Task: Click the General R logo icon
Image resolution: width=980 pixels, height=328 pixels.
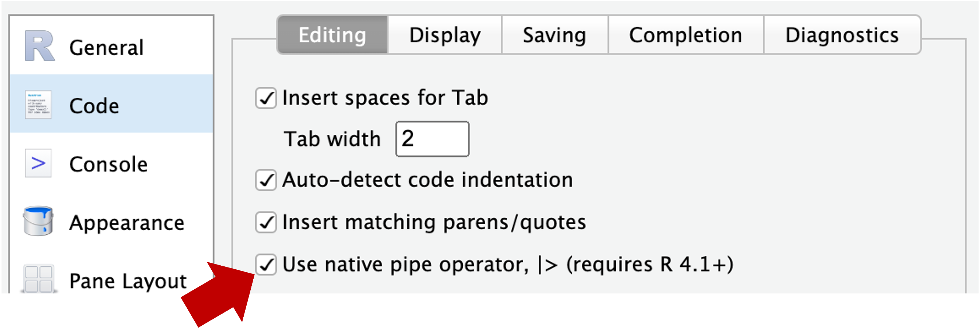Action: pos(39,46)
